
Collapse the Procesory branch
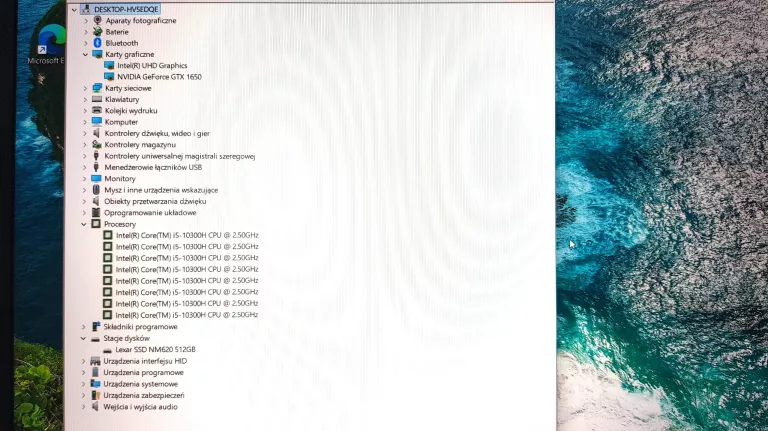(x=86, y=224)
